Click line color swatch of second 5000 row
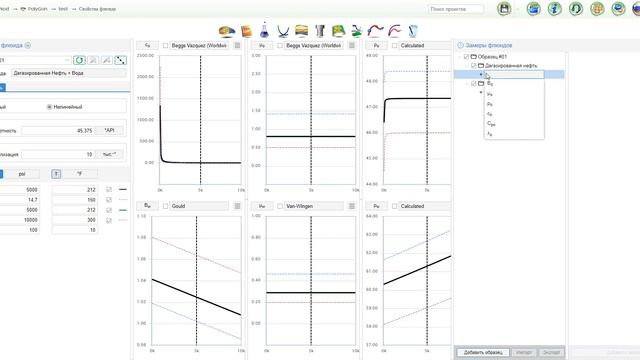Screen dimensions: 640x360 pos(122,210)
